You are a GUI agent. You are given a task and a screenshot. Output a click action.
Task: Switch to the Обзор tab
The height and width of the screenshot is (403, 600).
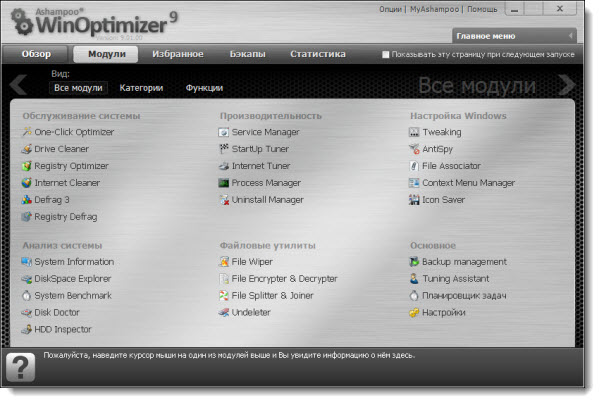[36, 54]
